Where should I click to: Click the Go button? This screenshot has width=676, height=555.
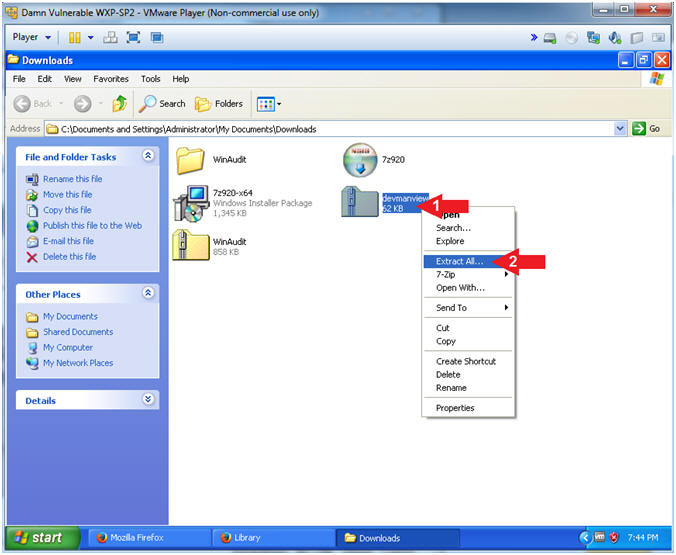coord(646,129)
